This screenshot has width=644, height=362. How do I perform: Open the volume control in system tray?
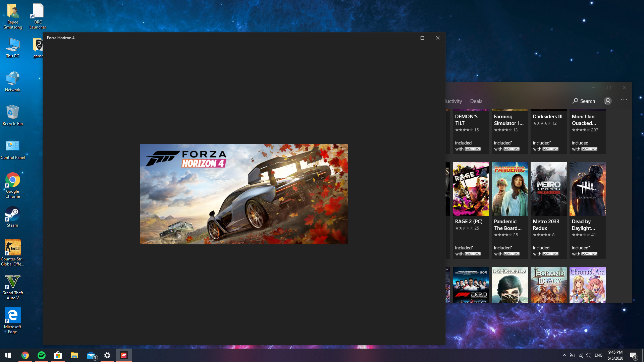588,355
